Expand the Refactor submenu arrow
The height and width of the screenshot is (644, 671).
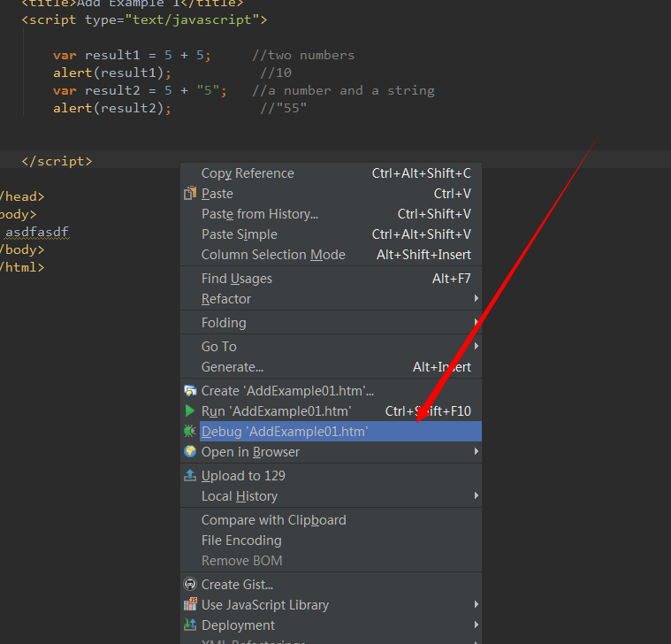477,298
